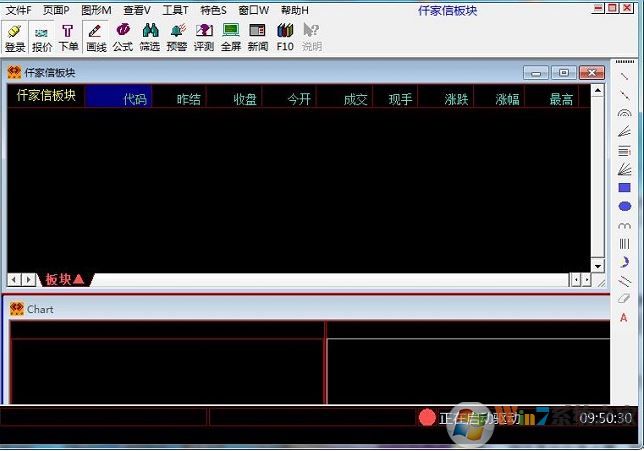Open the 预警 alert bell icon
This screenshot has width=644, height=451.
coord(177,37)
